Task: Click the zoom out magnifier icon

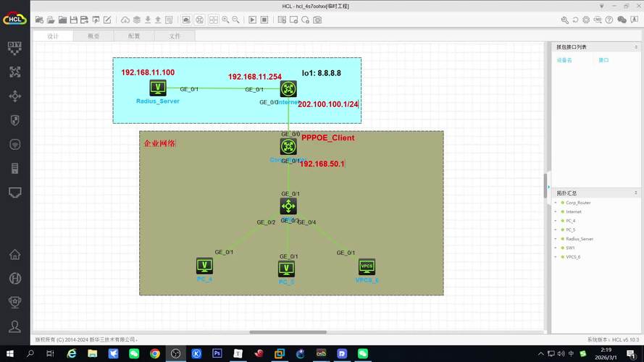Action: point(236,20)
